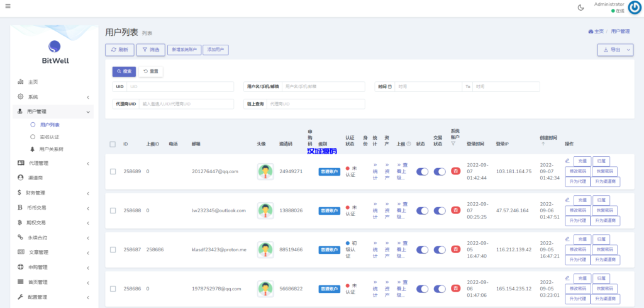Toggle the 交易状态 switch for user 258689
Screen dimensions: 644x308
(439, 171)
